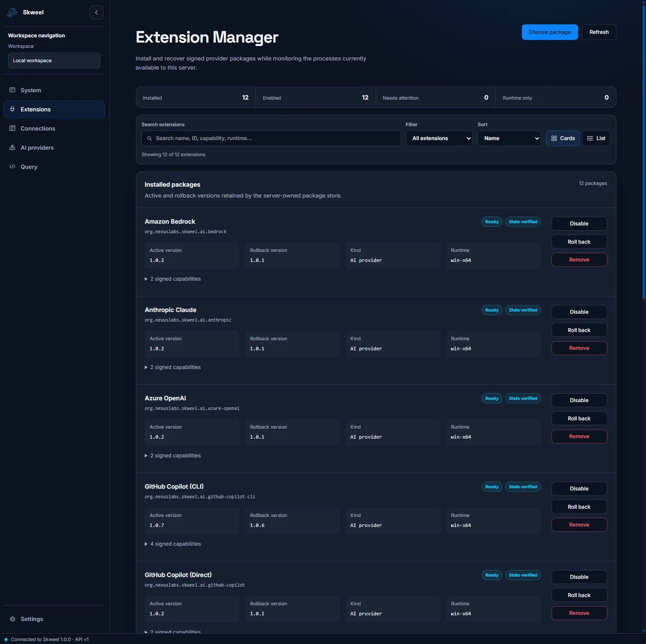646x644 pixels.
Task: Roll back Anthropic Claude
Action: (579, 330)
